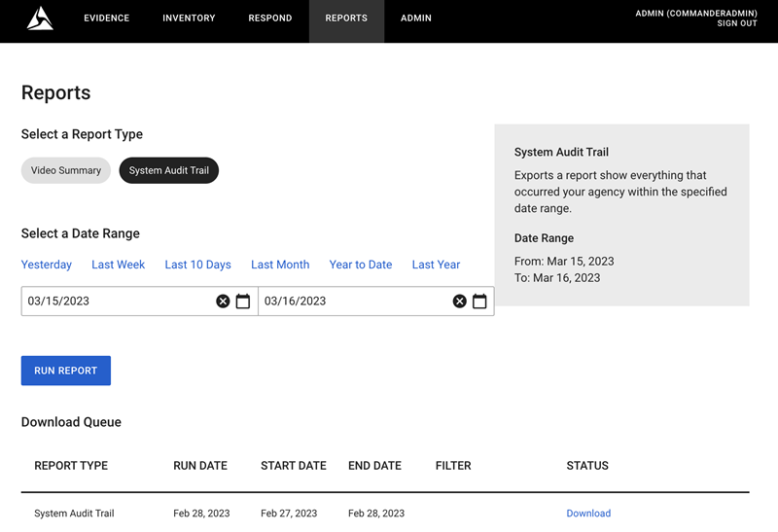Pick the Last 10 Days range
The height and width of the screenshot is (532, 778).
(x=198, y=265)
